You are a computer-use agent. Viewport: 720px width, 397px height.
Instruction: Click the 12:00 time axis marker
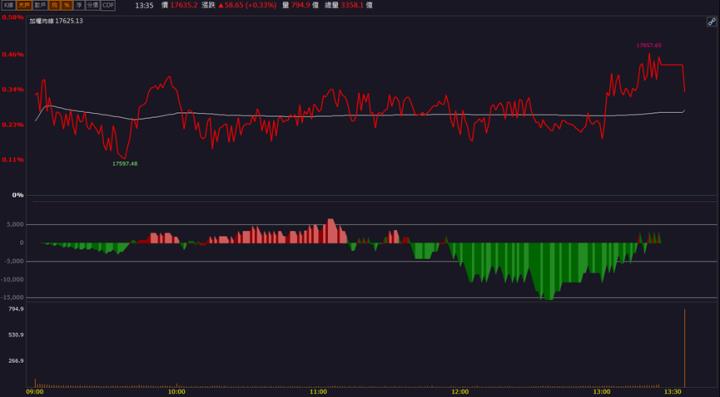coord(460,391)
